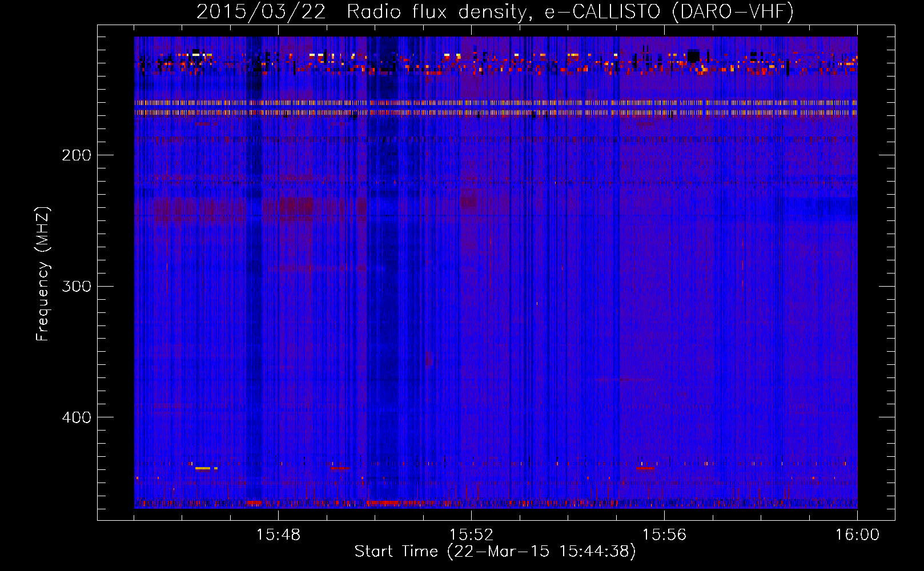Click the 'Frequency (MHZ)' axis label
Viewport: 924px width, 571px height.
click(43, 274)
